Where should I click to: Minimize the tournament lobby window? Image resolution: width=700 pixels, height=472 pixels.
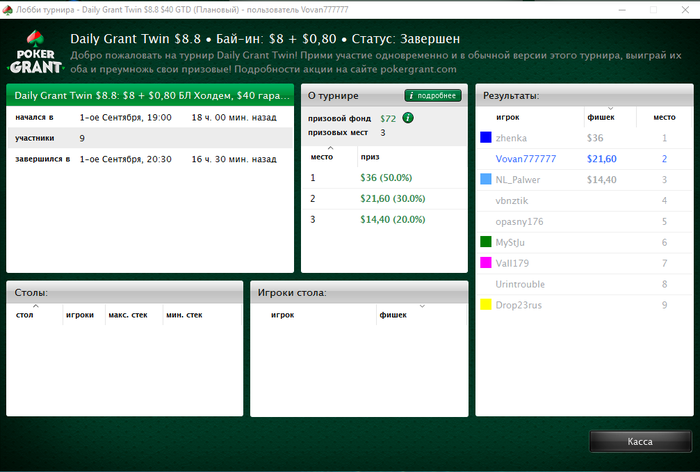pos(622,9)
